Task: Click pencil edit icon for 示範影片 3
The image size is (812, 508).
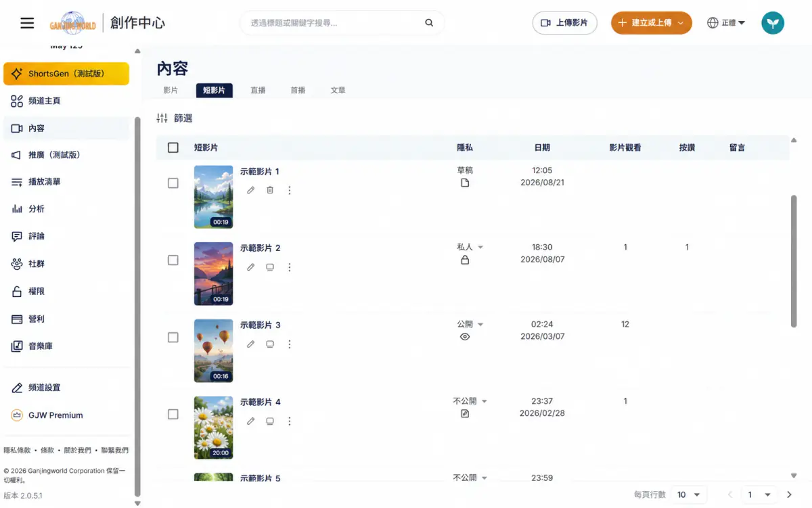Action: coord(251,344)
